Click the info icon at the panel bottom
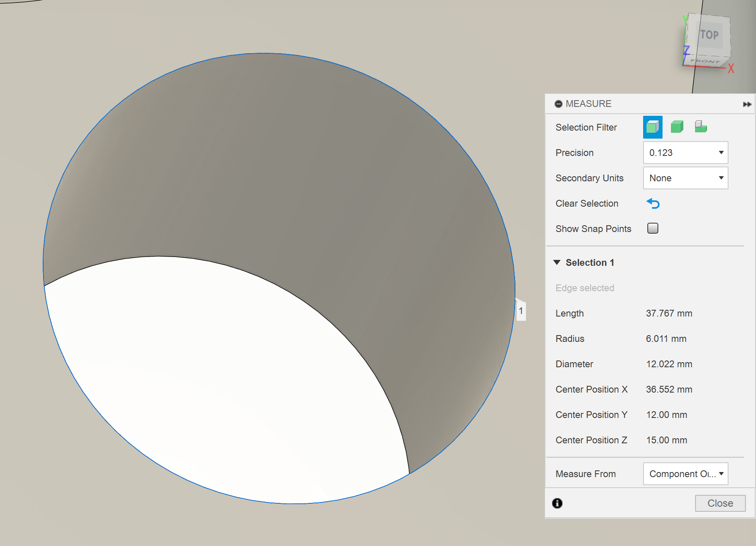 (557, 503)
